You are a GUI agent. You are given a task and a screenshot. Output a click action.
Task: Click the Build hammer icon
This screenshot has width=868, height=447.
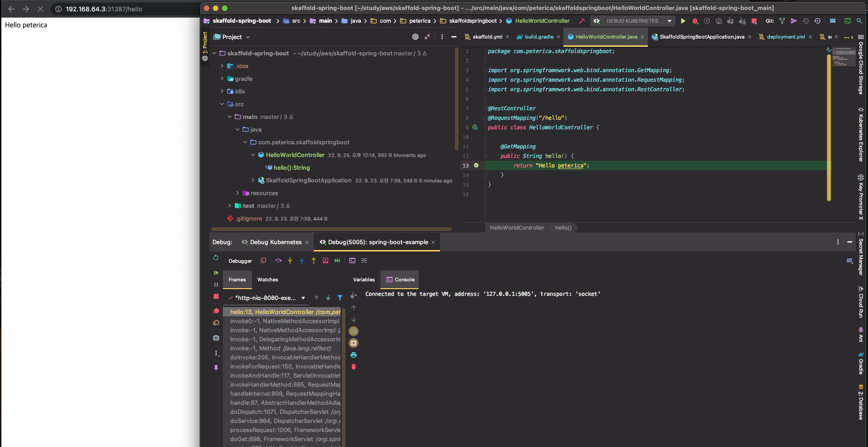click(582, 21)
